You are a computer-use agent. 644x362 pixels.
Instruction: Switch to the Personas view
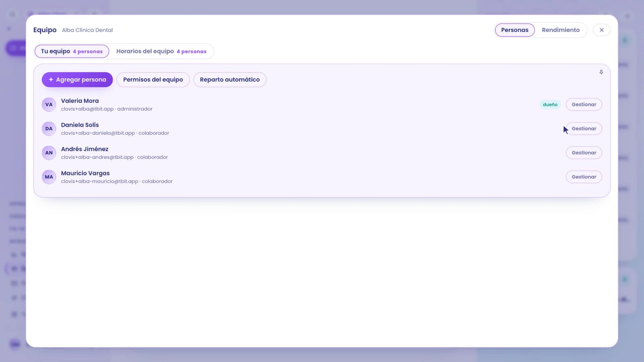tap(515, 30)
